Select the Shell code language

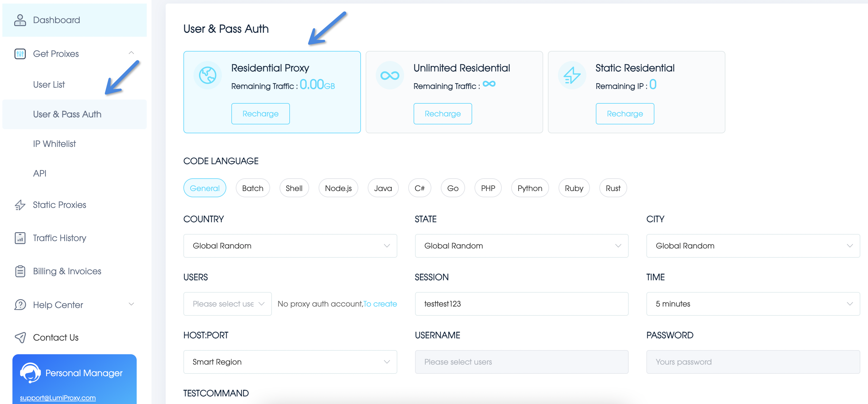294,188
